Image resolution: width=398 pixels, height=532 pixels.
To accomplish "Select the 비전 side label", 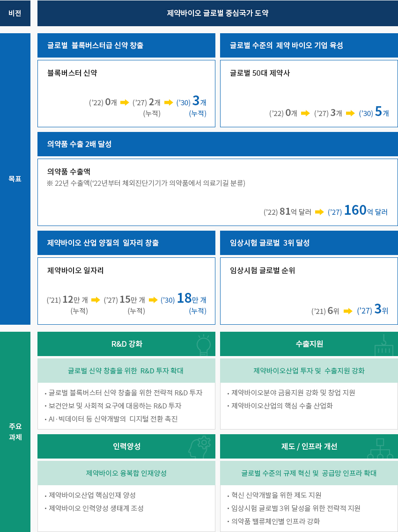I will [x=15, y=13].
